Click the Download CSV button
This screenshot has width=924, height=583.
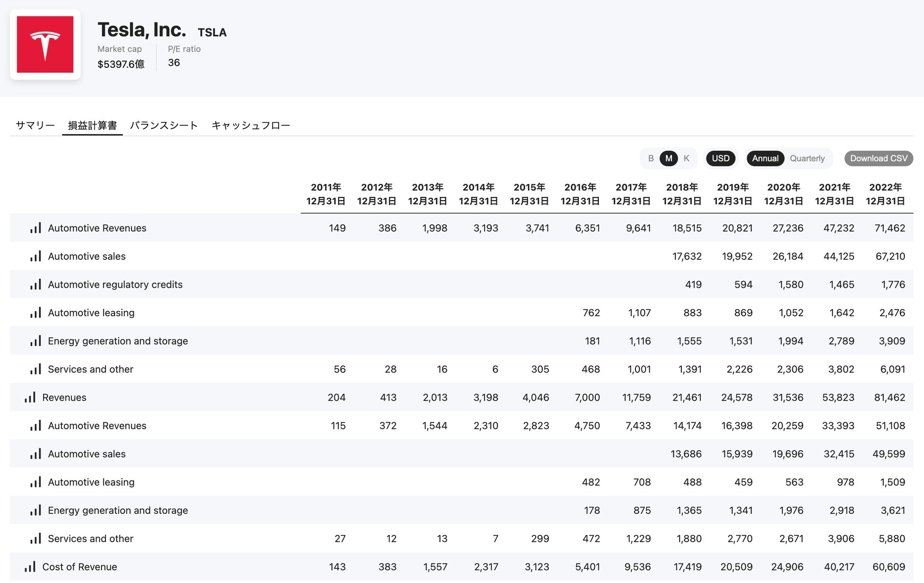point(878,158)
